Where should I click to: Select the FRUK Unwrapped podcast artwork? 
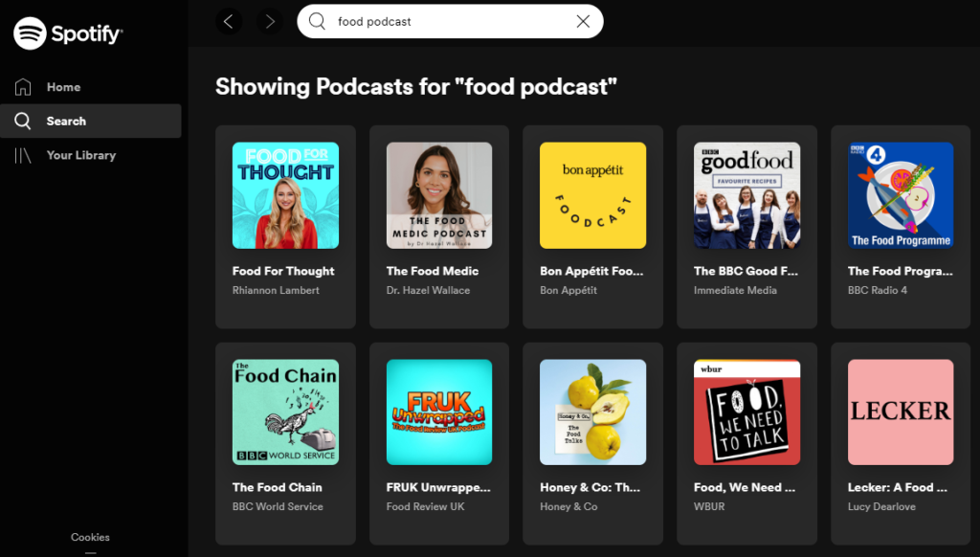439,412
